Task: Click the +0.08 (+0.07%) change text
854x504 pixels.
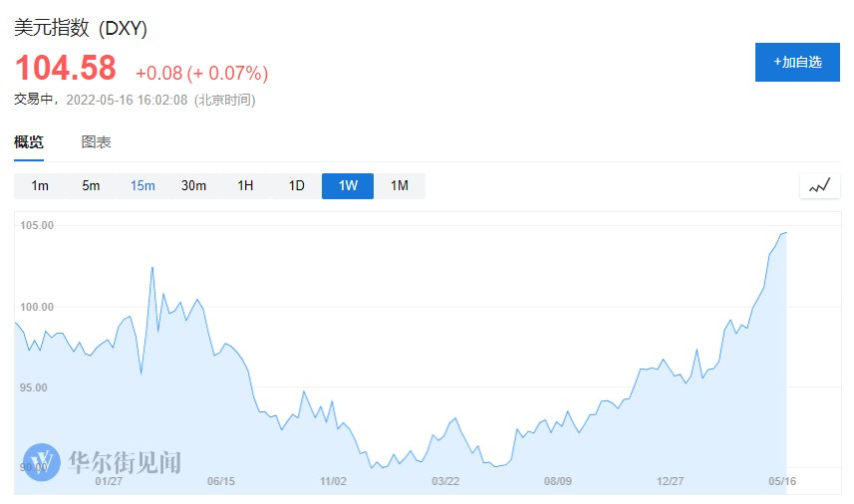Action: (201, 73)
